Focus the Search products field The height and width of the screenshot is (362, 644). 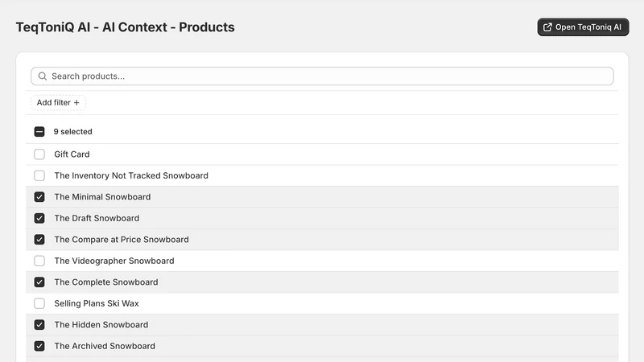322,76
